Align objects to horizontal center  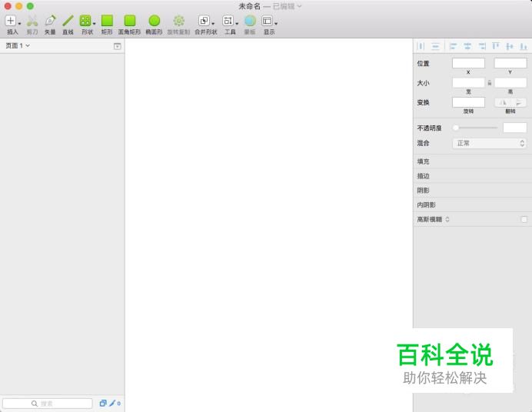coord(467,46)
